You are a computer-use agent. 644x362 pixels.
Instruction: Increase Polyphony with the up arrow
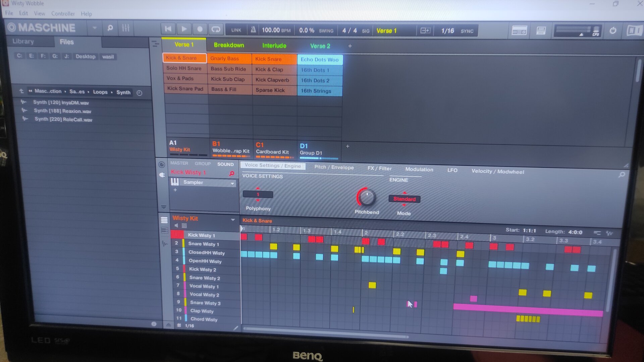[258, 188]
